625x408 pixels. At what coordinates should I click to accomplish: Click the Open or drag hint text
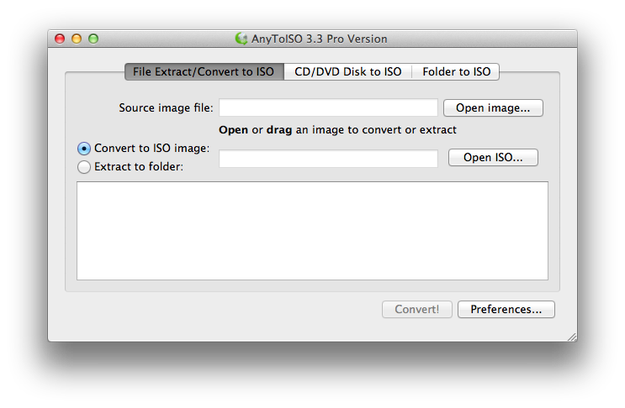pyautogui.click(x=337, y=130)
